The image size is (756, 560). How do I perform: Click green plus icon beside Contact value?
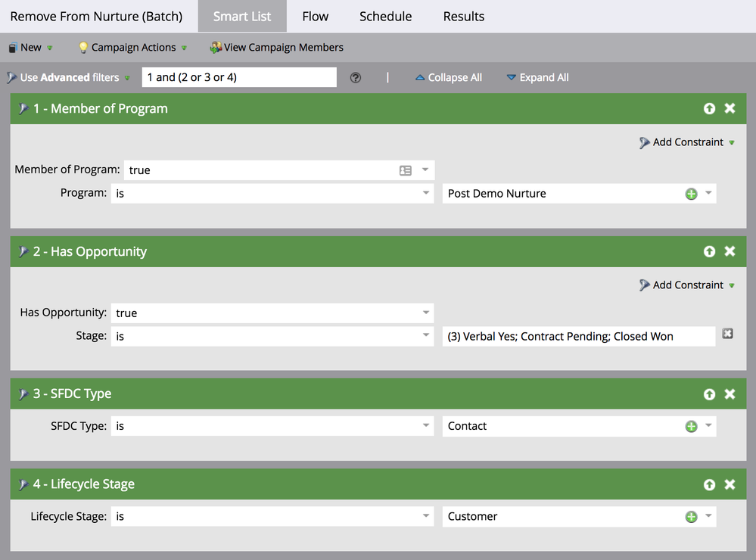tap(691, 426)
